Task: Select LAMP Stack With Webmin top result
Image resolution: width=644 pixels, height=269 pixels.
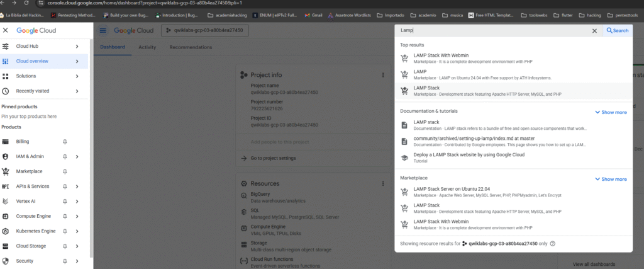Action: (x=441, y=55)
